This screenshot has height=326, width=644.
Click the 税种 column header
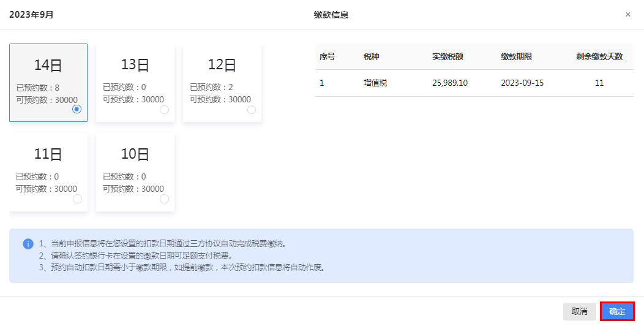(371, 56)
